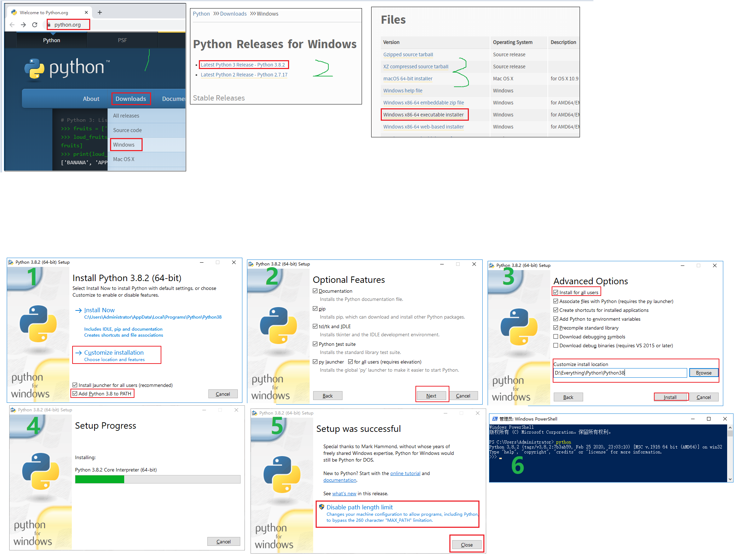Click the browser back arrow
Image resolution: width=736 pixels, height=560 pixels.
[12, 25]
